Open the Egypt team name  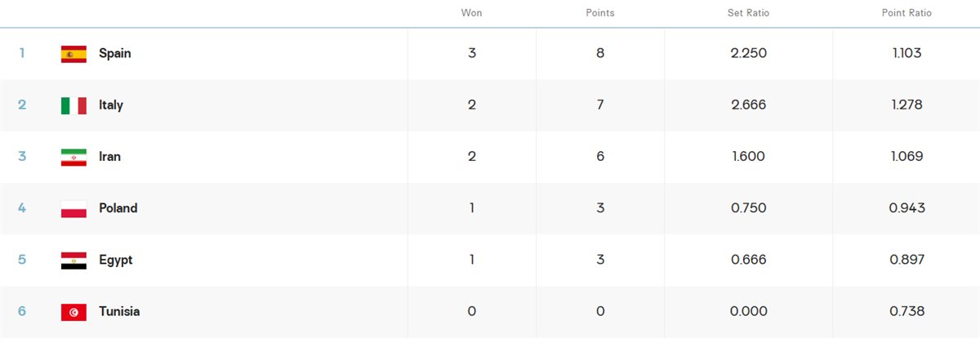coord(115,261)
